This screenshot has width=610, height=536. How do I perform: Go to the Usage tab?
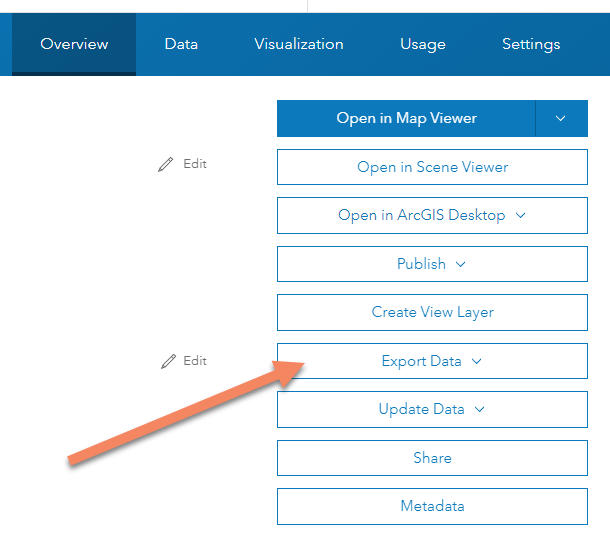pos(422,44)
